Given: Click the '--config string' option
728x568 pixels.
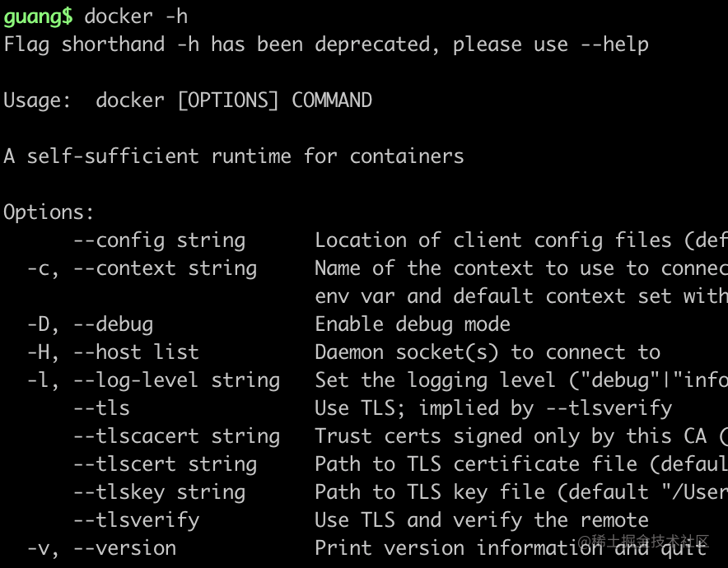Looking at the screenshot, I should pos(159,240).
